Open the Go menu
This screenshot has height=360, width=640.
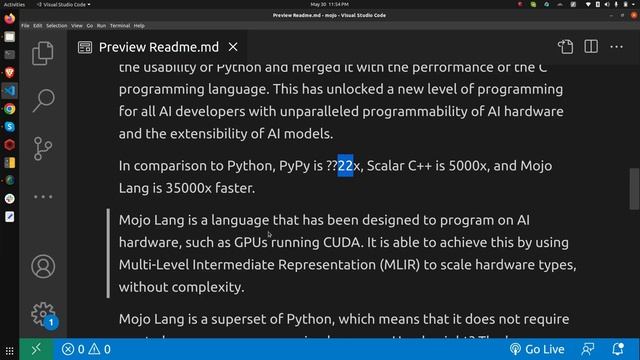click(90, 26)
